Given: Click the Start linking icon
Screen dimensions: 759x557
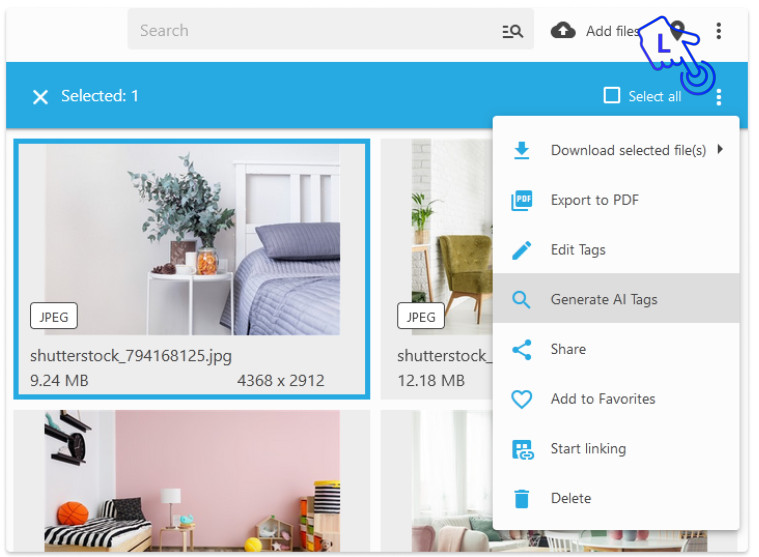Looking at the screenshot, I should (521, 449).
